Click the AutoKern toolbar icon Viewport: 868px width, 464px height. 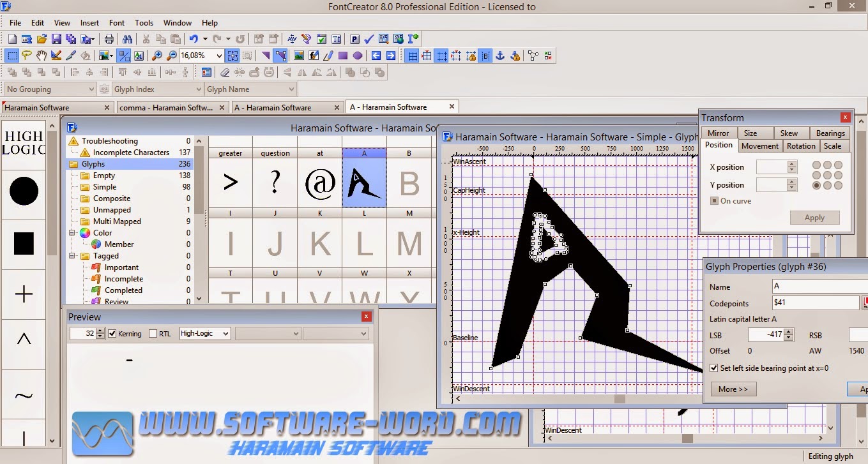click(x=293, y=38)
